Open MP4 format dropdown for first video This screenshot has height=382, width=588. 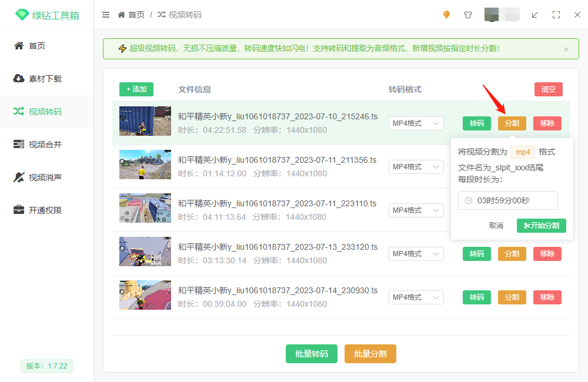click(x=416, y=123)
